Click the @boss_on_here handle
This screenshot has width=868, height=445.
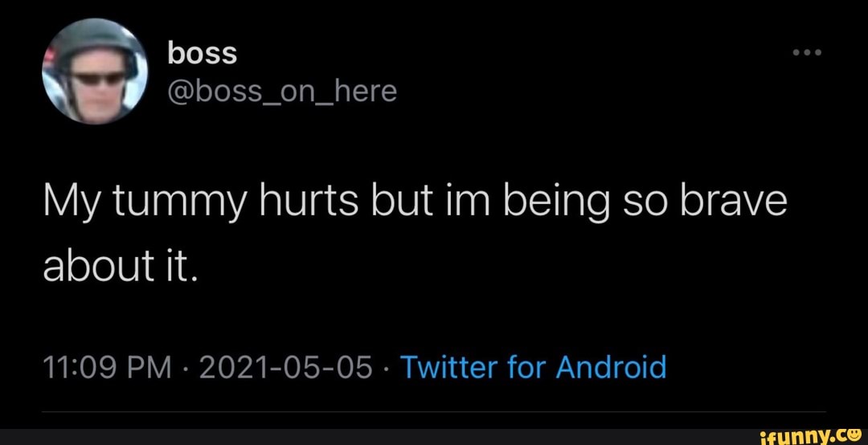pyautogui.click(x=281, y=92)
